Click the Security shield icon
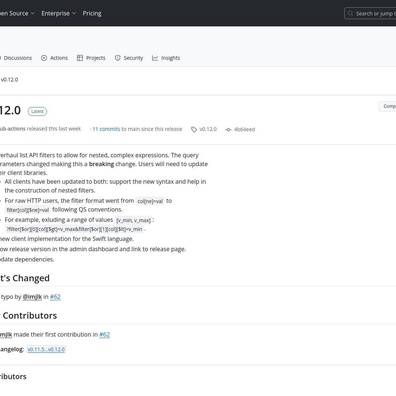This screenshot has height=396, width=396. coord(118,58)
